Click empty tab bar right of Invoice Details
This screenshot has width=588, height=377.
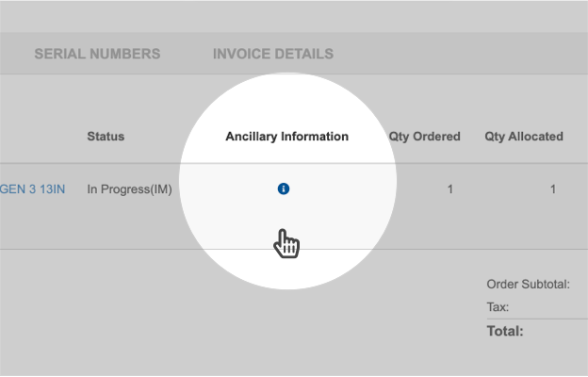(462, 54)
